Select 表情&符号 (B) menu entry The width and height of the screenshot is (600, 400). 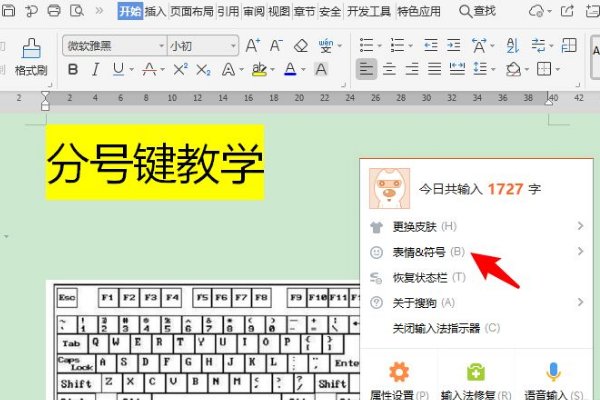click(x=477, y=252)
